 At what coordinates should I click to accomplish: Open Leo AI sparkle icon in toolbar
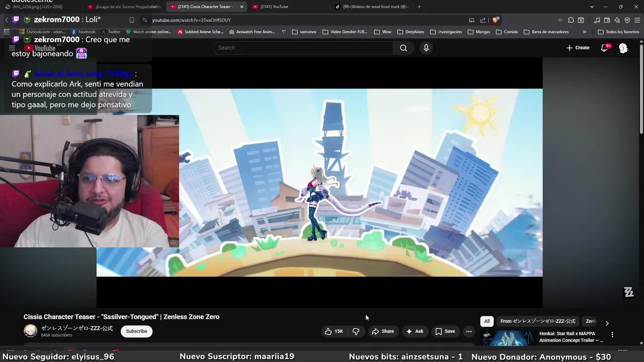[x=617, y=20]
